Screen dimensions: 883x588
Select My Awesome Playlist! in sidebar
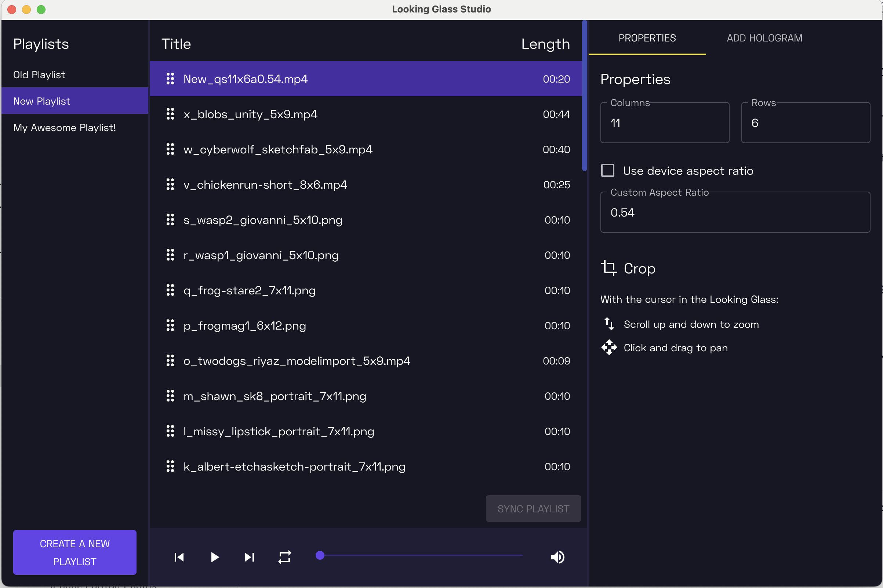click(65, 127)
